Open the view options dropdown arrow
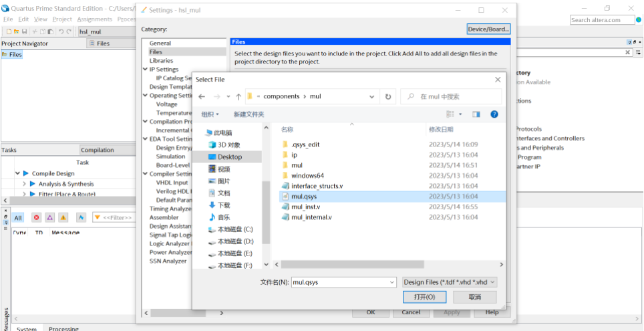The width and height of the screenshot is (644, 331). pyautogui.click(x=460, y=114)
